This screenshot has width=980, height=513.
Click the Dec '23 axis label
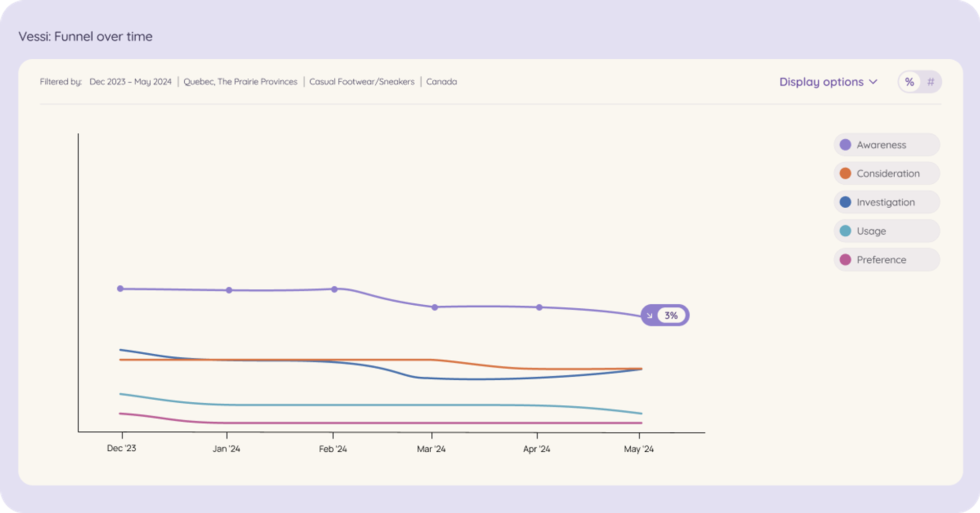(121, 448)
